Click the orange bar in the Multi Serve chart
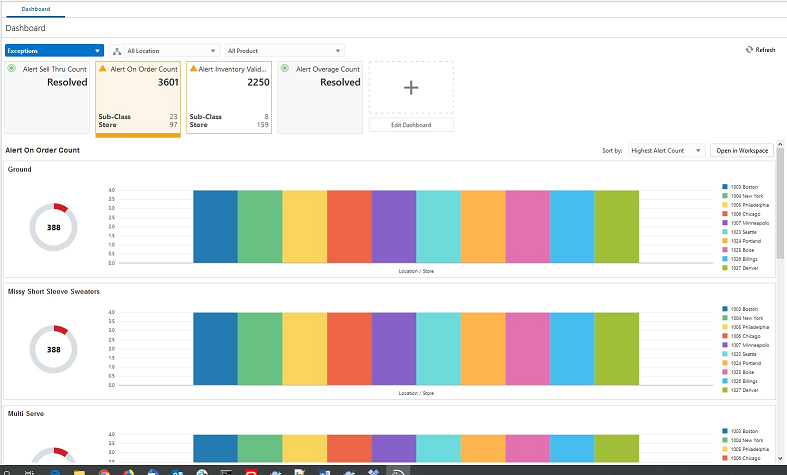787x475 pixels. [x=483, y=448]
